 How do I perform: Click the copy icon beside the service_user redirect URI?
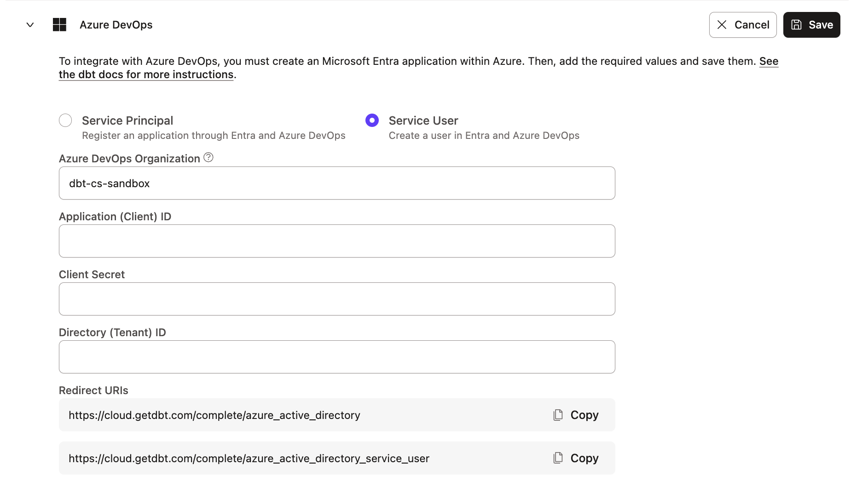[x=558, y=458]
